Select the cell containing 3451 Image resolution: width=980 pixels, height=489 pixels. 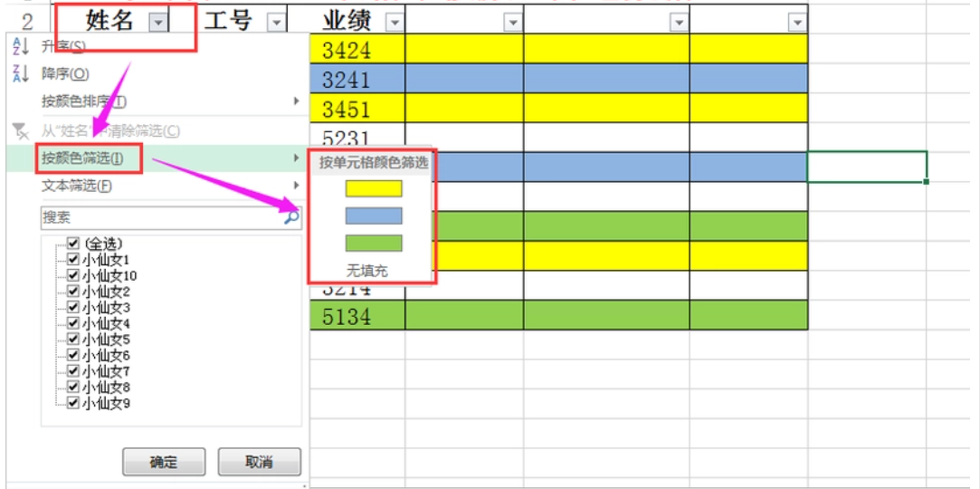pyautogui.click(x=357, y=108)
